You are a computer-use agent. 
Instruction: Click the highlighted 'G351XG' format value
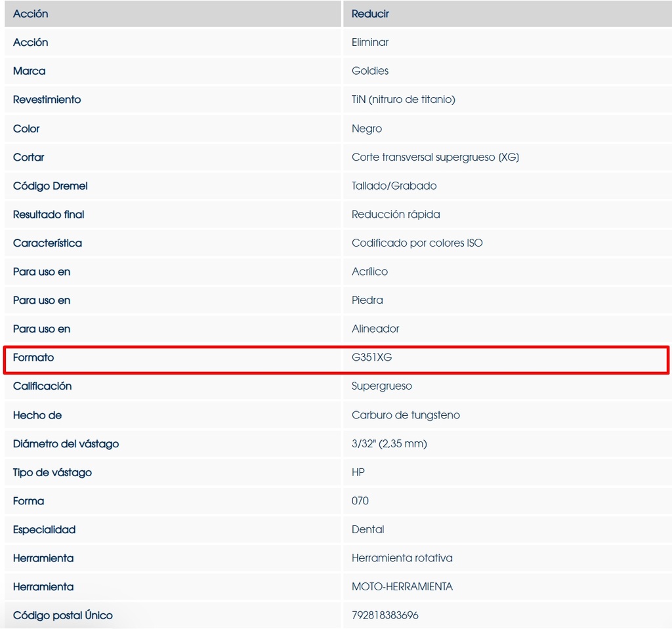pos(371,358)
